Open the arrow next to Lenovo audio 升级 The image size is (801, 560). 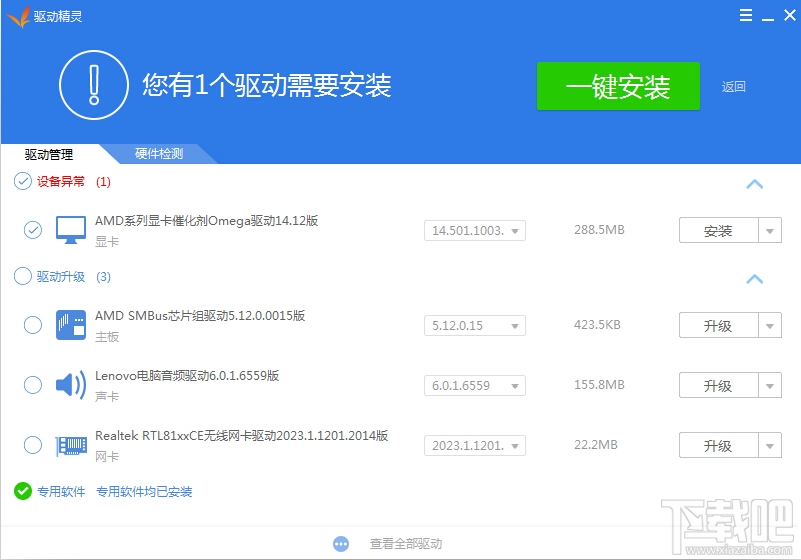[770, 386]
